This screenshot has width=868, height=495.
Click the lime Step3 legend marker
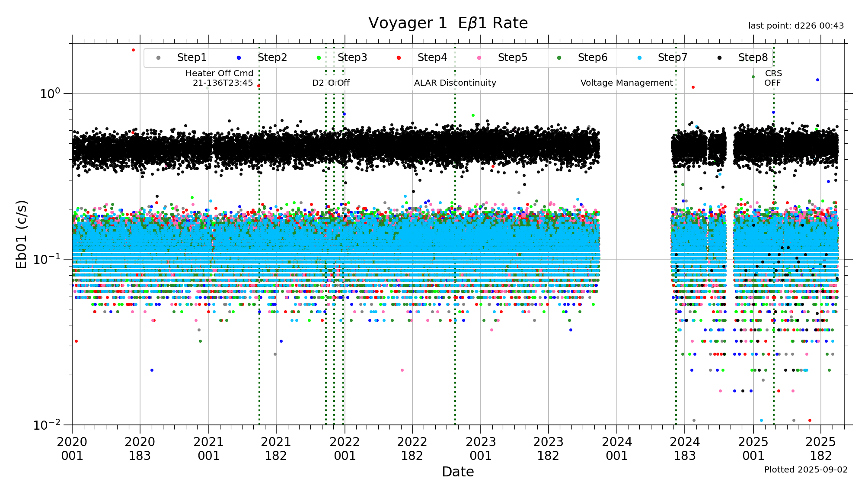[319, 58]
